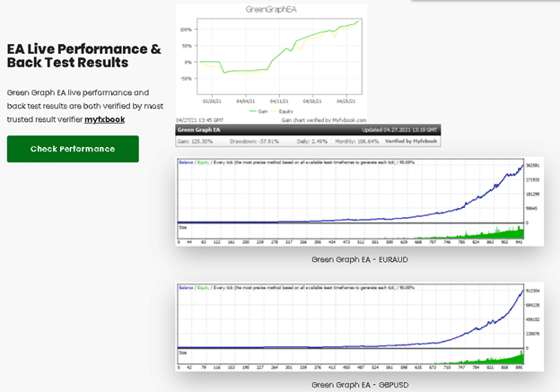Click the Daily: 2.49% value
The image size is (560, 392).
point(311,142)
